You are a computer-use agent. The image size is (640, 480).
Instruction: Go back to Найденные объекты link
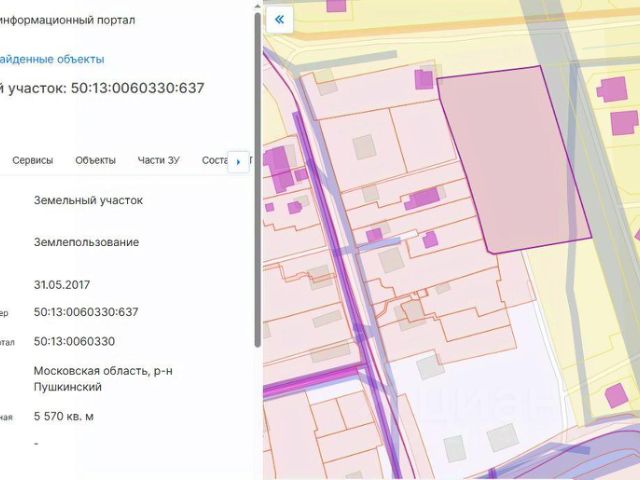point(52,59)
